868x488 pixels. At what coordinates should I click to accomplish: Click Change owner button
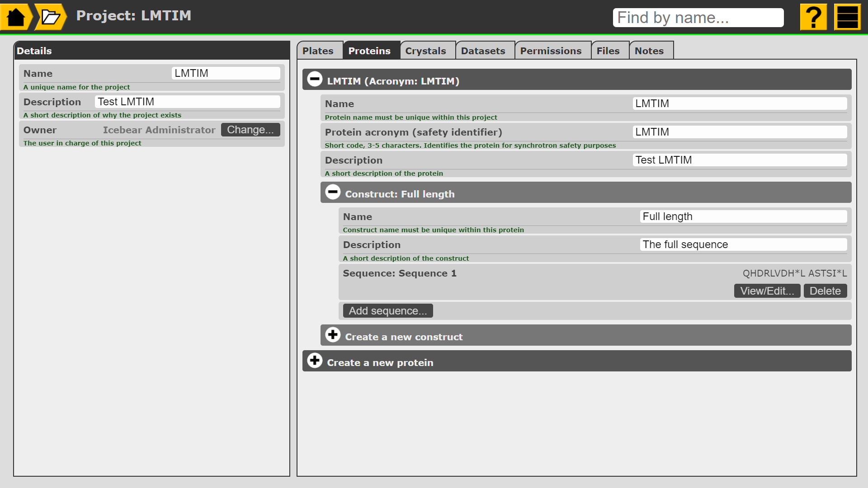click(x=250, y=130)
